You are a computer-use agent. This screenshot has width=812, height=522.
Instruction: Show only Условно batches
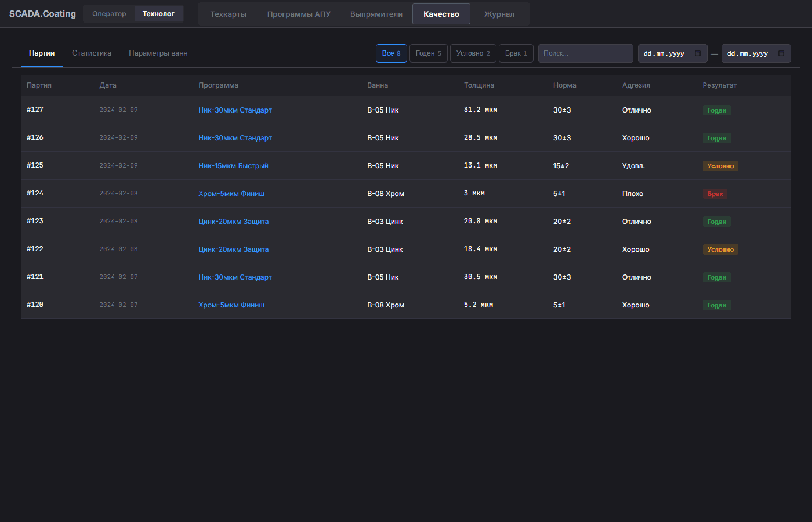(x=473, y=53)
